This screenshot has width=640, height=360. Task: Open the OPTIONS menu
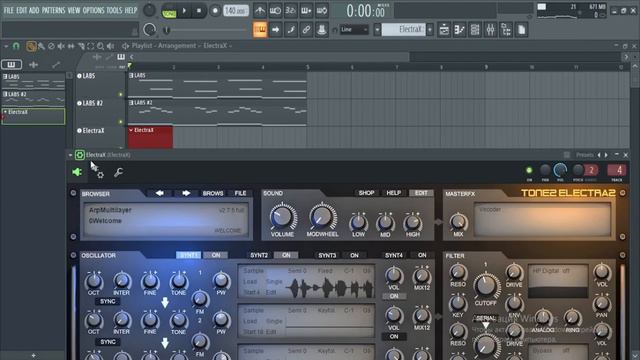[93, 10]
